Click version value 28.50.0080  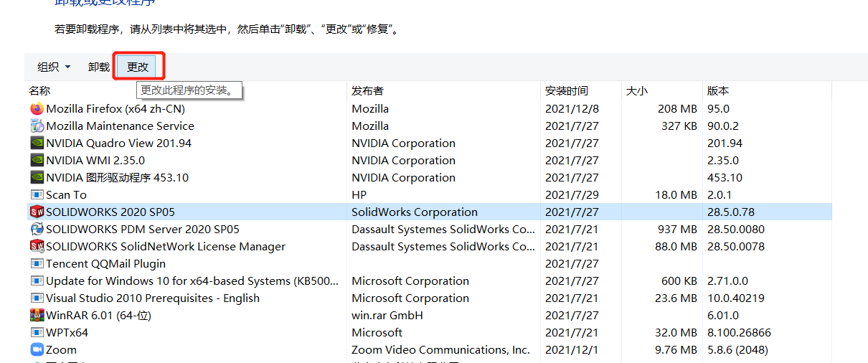[736, 230]
